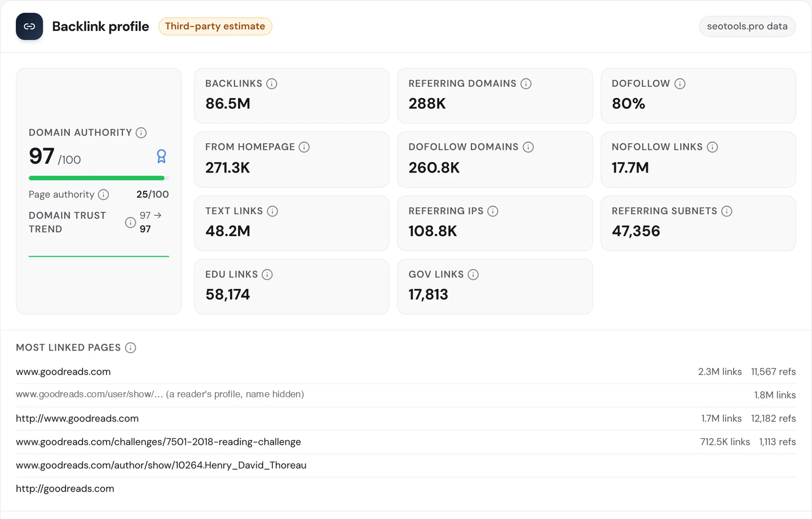Click the 12,182 refs count

[774, 419]
